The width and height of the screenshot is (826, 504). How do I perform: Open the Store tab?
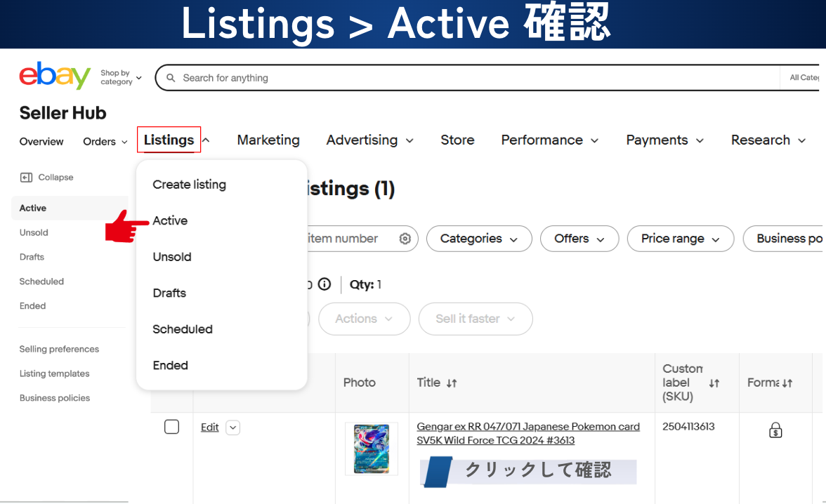tap(457, 140)
